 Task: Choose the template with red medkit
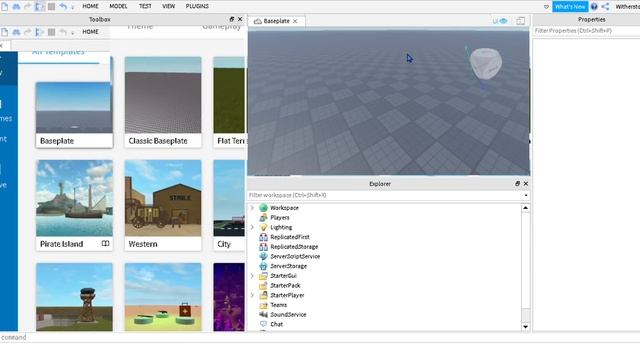coord(163,297)
